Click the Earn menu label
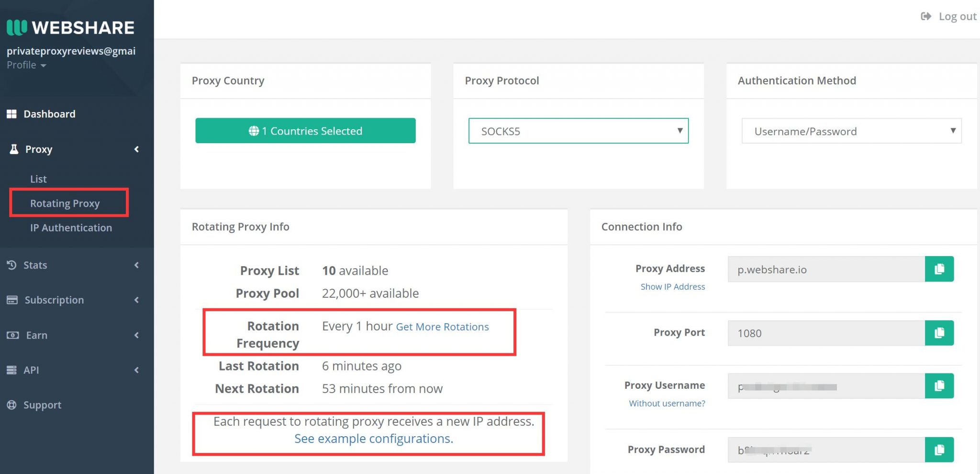The image size is (980, 474). click(36, 335)
